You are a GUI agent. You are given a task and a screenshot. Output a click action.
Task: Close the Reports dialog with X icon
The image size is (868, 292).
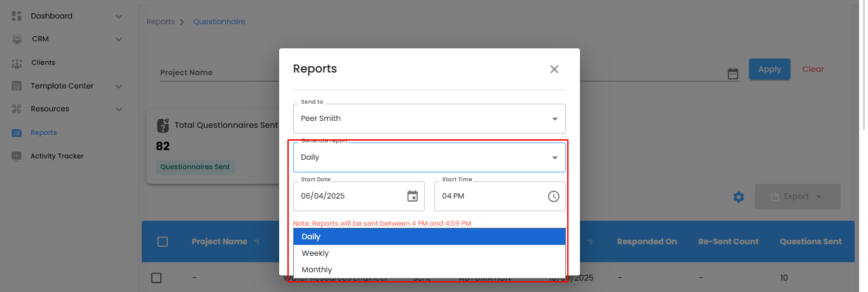[x=554, y=69]
